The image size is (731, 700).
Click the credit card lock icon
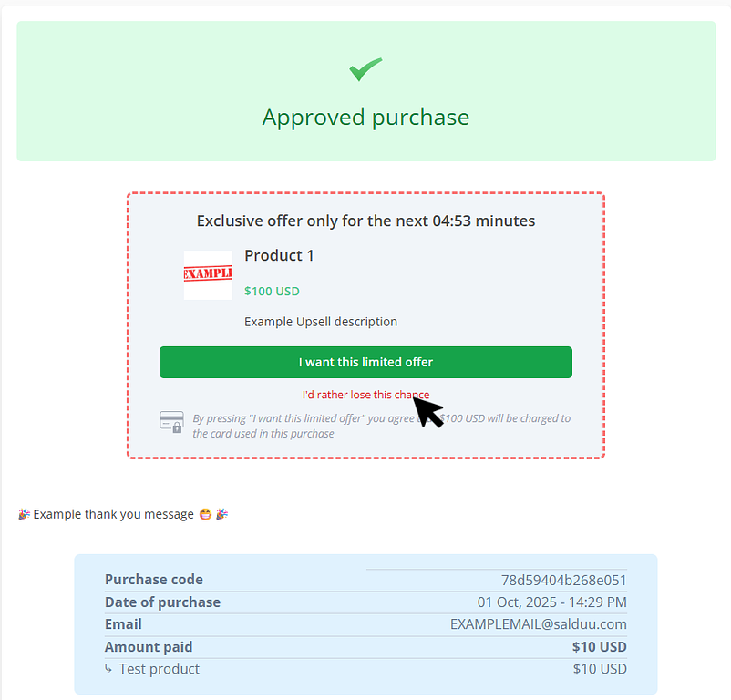click(x=171, y=422)
